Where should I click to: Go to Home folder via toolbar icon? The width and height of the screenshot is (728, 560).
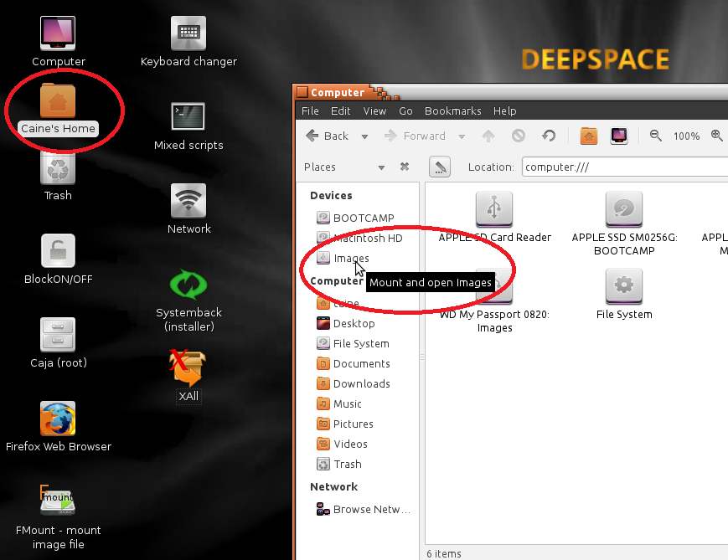pos(589,136)
